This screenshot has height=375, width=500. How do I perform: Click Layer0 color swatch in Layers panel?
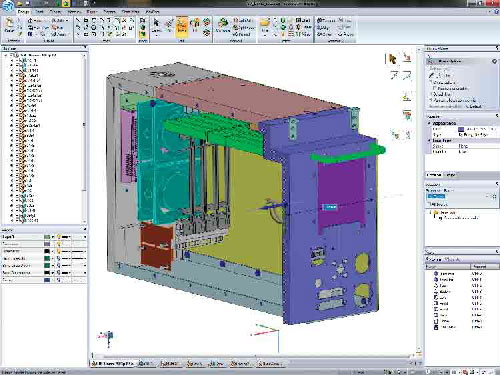(47, 237)
